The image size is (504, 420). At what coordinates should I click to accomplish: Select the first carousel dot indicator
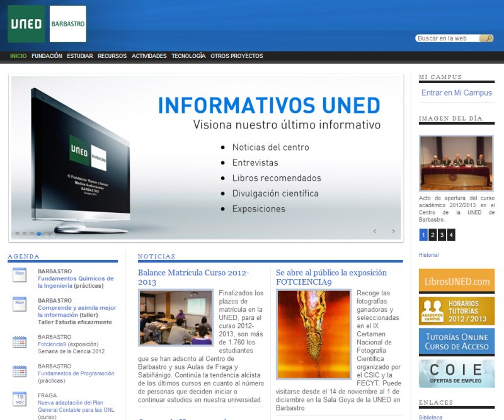18,234
